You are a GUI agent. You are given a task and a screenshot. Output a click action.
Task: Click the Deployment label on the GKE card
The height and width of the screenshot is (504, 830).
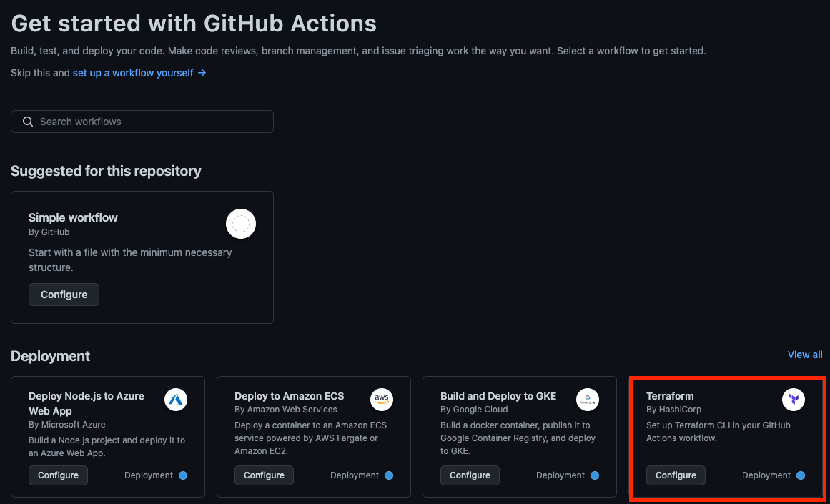561,475
